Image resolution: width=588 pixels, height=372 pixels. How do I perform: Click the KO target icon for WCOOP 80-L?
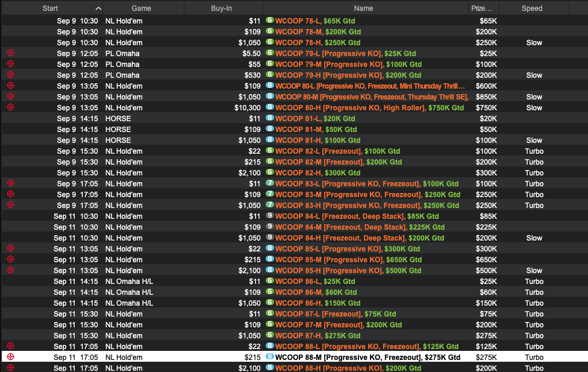click(x=10, y=86)
